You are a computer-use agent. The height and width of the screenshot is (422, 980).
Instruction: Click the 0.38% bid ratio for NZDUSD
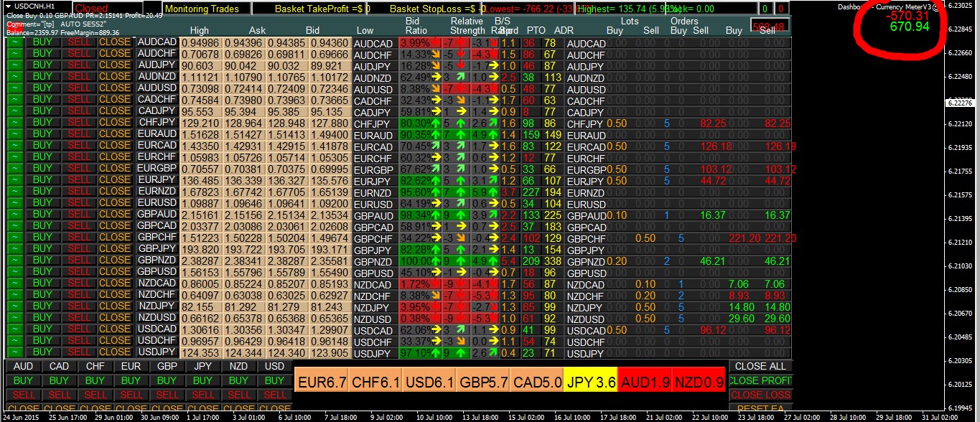(416, 318)
